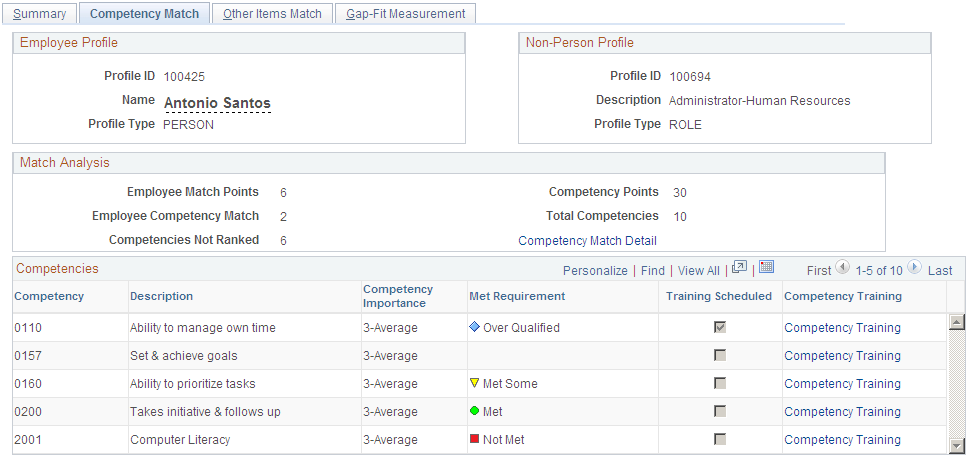Click scrollbar up arrow in grid
The width and height of the screenshot is (976, 463).
956,321
